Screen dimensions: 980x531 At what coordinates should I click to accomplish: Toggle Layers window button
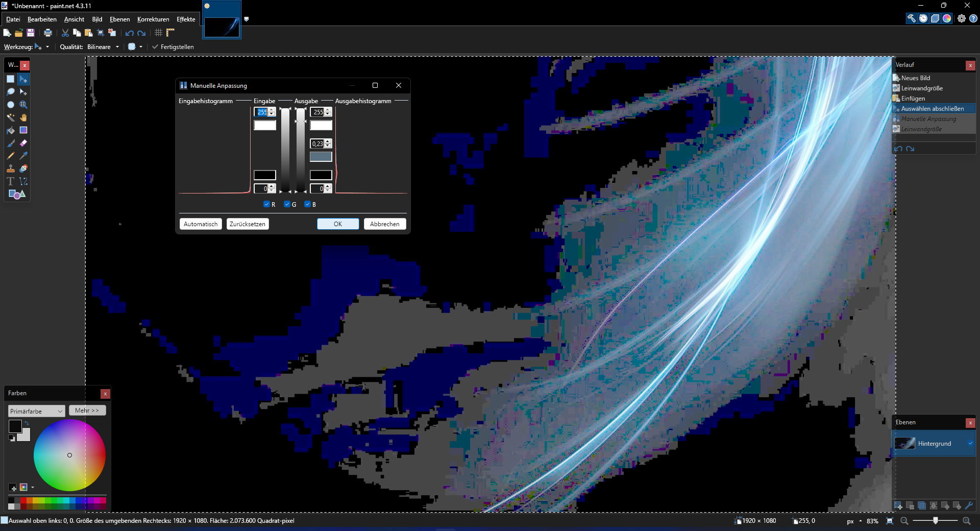pos(935,18)
